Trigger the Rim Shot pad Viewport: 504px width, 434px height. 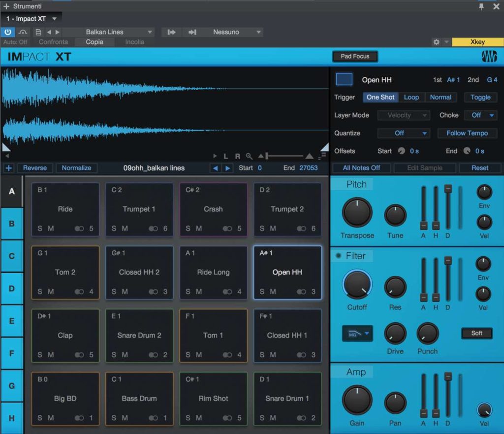point(214,399)
